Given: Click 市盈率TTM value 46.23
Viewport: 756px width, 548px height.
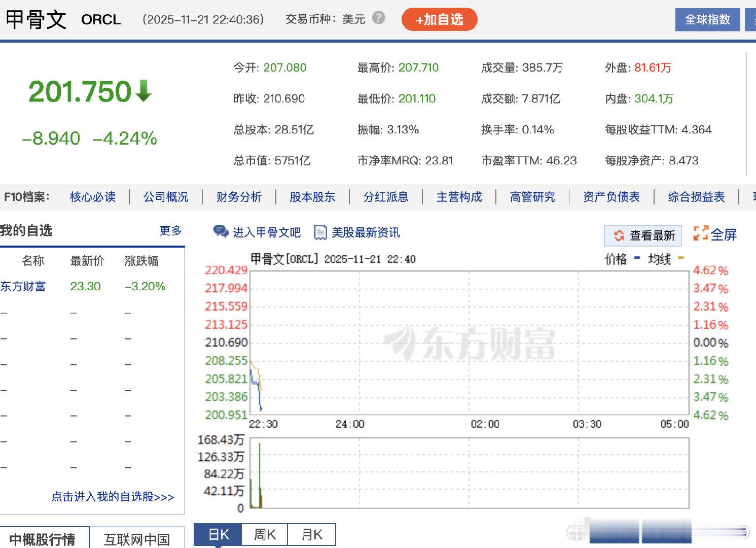Looking at the screenshot, I should tap(562, 161).
